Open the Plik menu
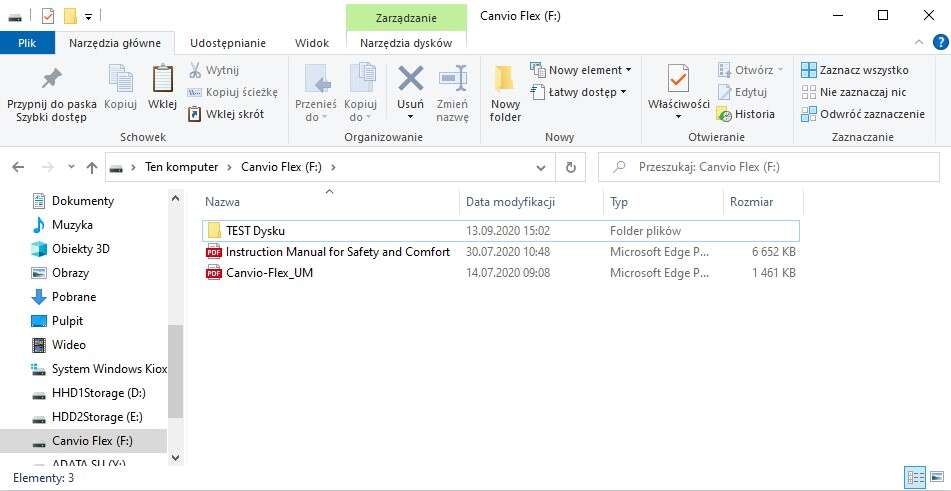This screenshot has width=951, height=491. click(28, 43)
